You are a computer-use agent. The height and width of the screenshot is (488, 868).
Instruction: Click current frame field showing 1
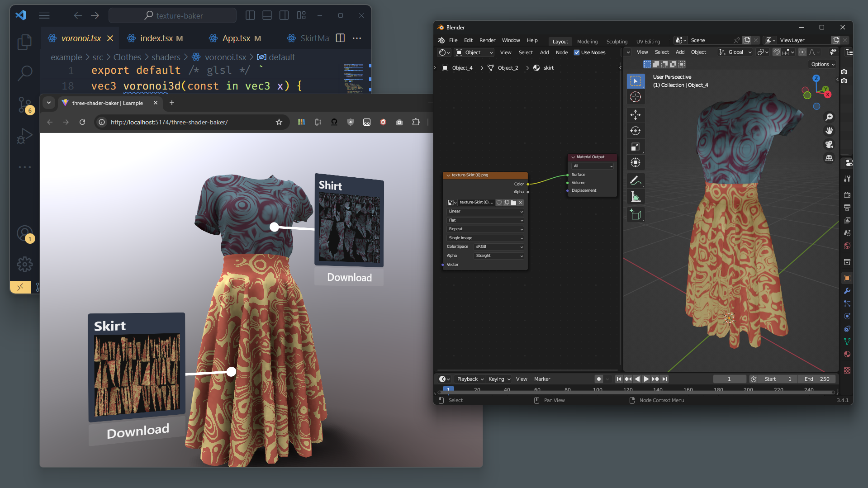(729, 379)
